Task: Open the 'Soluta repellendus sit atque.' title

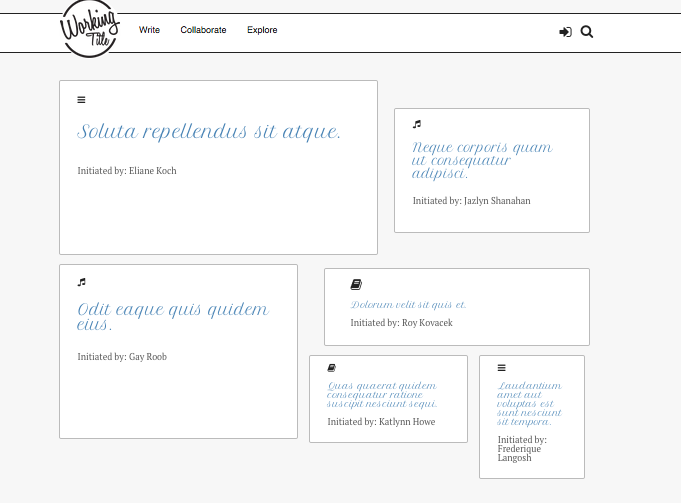Action: [209, 132]
